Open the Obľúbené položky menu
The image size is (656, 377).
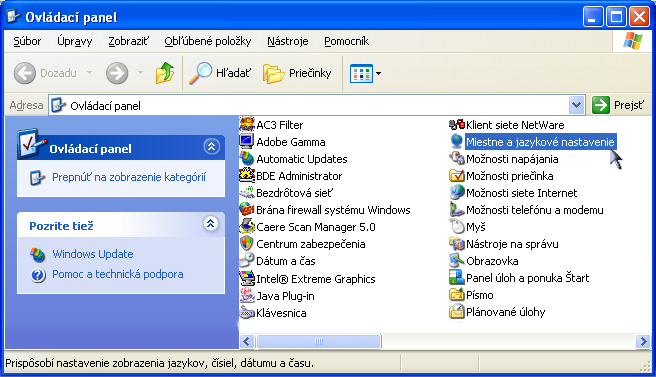(x=208, y=41)
